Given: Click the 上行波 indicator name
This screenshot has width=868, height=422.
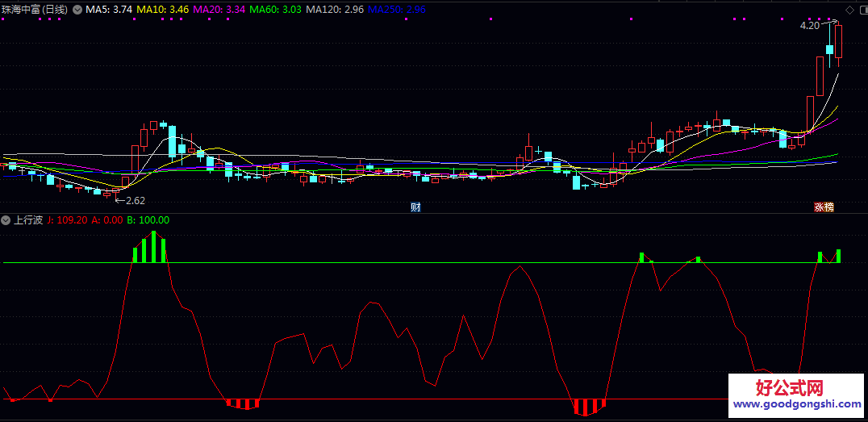Looking at the screenshot, I should [x=28, y=219].
